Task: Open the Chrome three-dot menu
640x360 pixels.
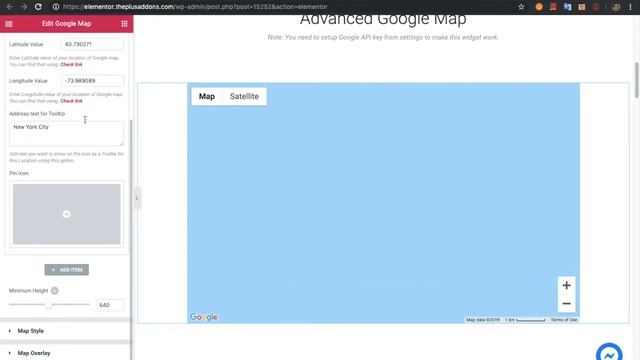Action: 630,7
